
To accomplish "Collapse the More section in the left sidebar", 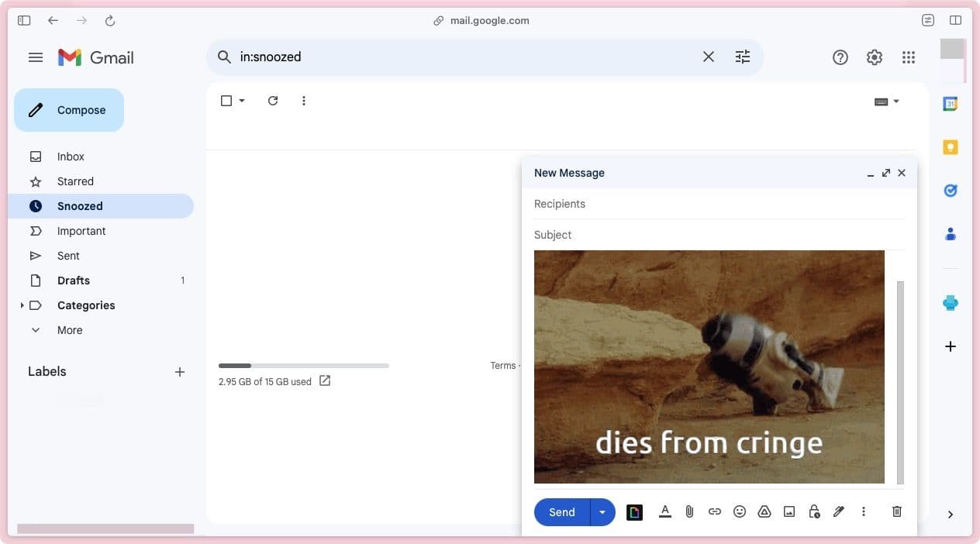I will pos(35,329).
